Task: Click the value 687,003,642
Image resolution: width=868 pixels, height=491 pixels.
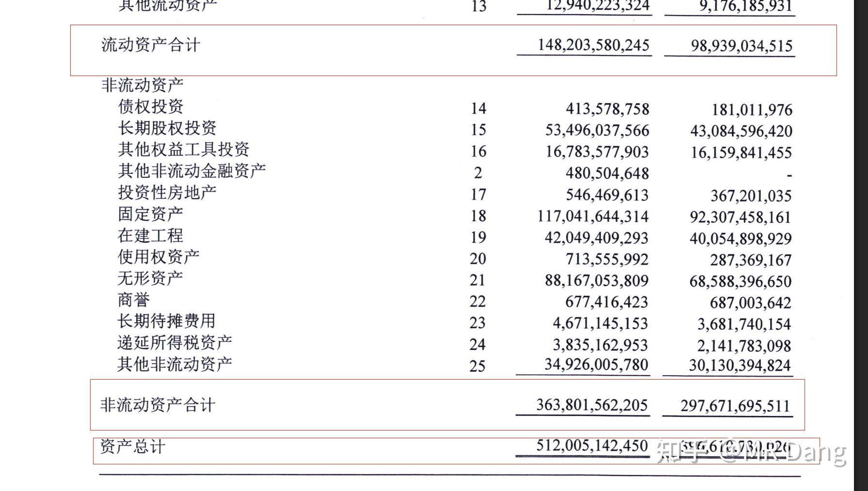Action: (750, 303)
